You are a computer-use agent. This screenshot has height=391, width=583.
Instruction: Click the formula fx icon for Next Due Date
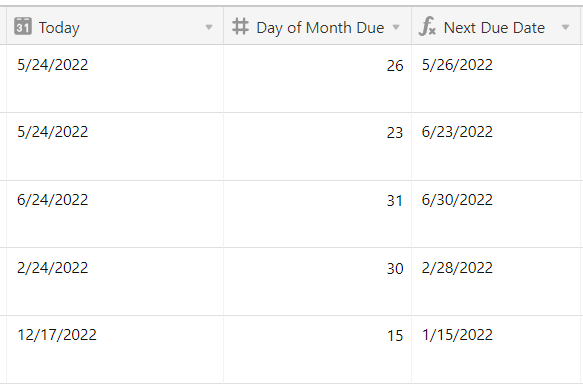(427, 26)
